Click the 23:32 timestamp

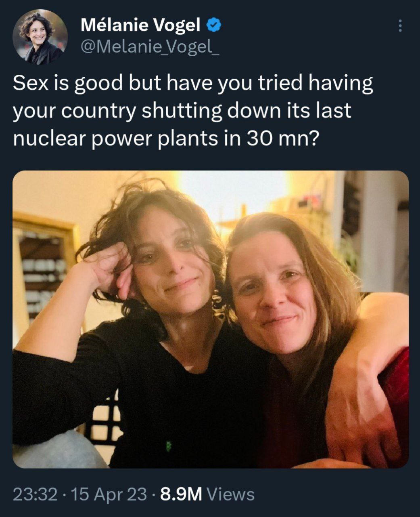[x=35, y=494]
